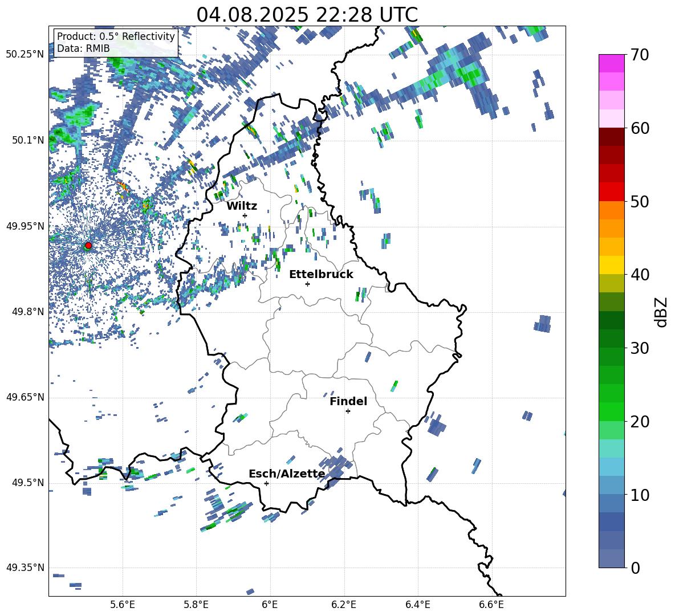This screenshot has height=616, width=675.
Task: Click the Ettelbruck station cross marker
Action: point(307,284)
